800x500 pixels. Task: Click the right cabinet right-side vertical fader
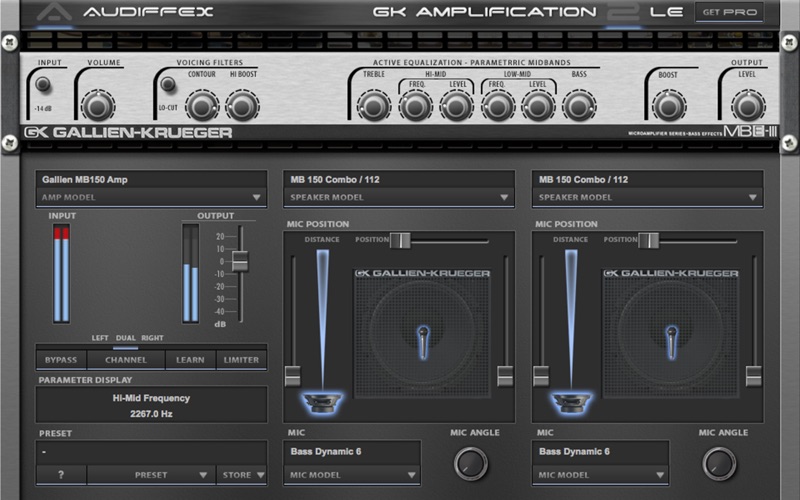pos(754,376)
